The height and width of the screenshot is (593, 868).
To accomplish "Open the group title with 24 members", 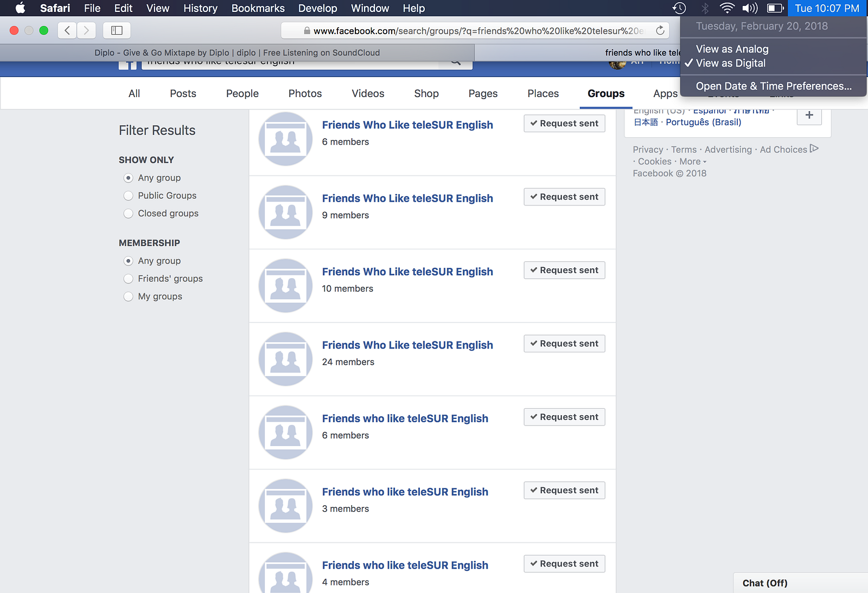I will click(x=407, y=345).
